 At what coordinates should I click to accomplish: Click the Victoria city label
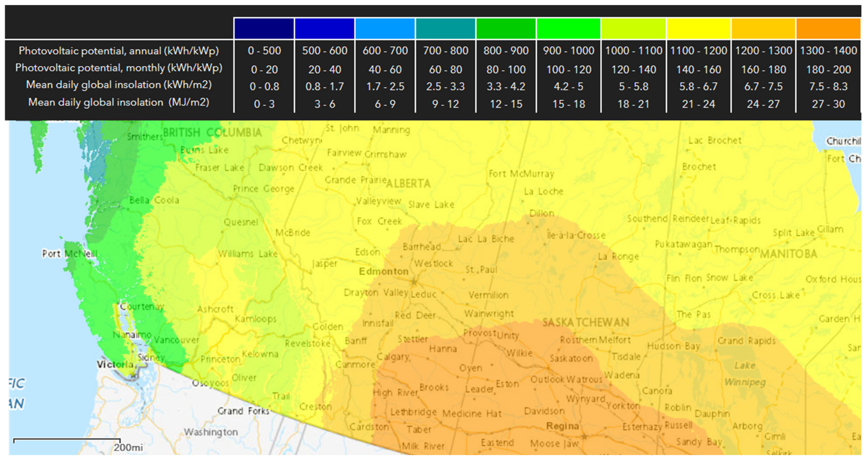[x=115, y=364]
